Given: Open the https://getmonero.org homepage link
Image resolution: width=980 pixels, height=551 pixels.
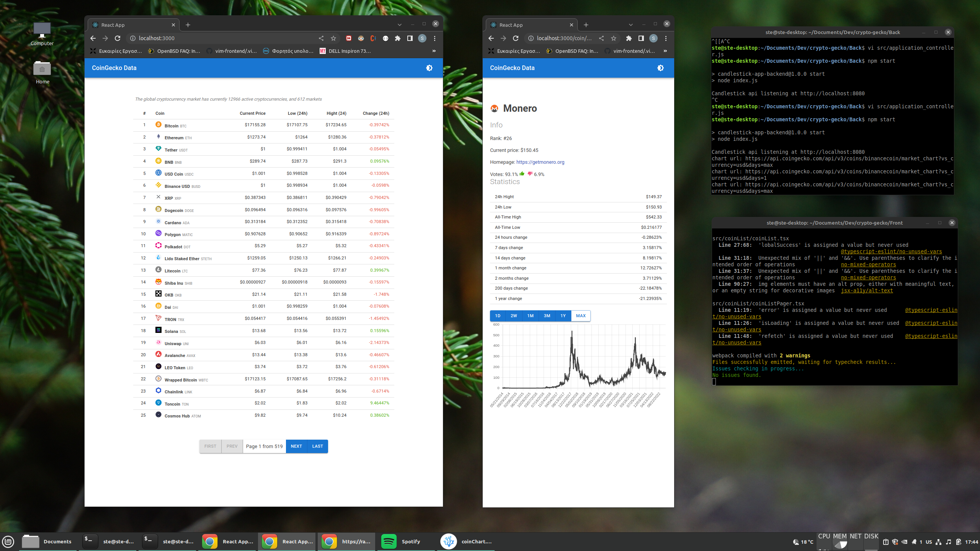Looking at the screenshot, I should [x=540, y=162].
